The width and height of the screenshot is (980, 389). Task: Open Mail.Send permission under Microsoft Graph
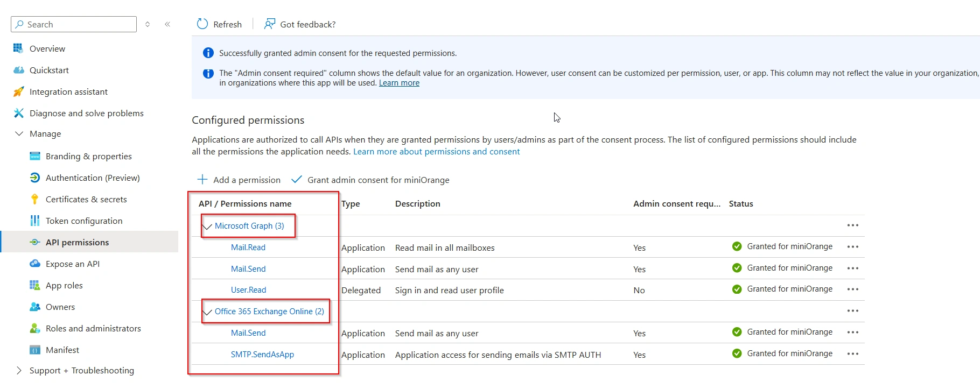(248, 269)
